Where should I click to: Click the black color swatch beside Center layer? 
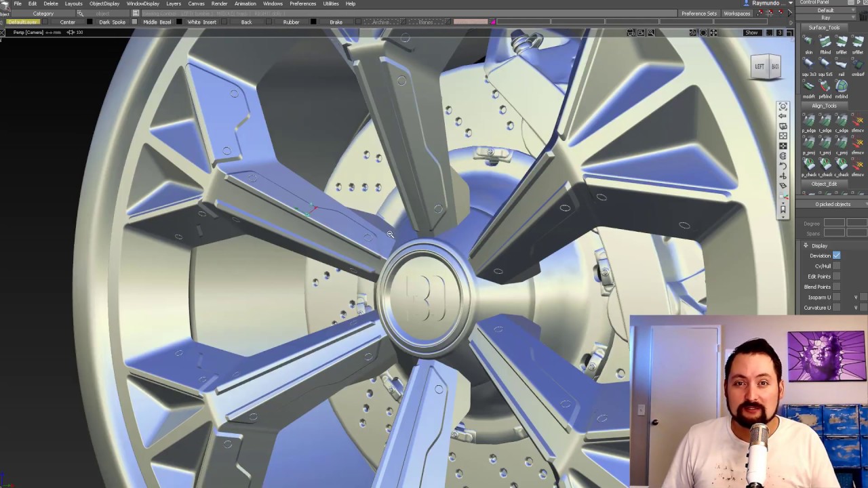coord(90,22)
